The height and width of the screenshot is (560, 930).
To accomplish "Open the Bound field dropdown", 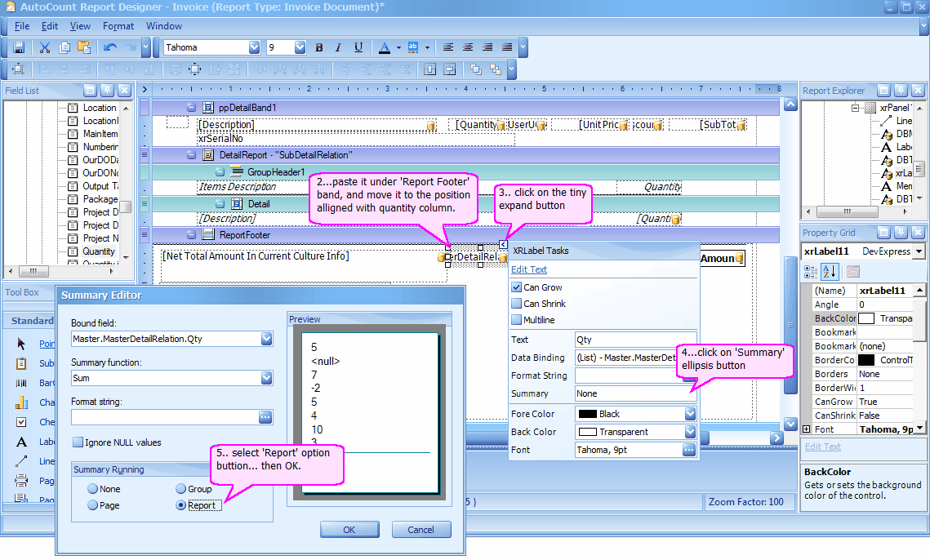I will click(267, 339).
